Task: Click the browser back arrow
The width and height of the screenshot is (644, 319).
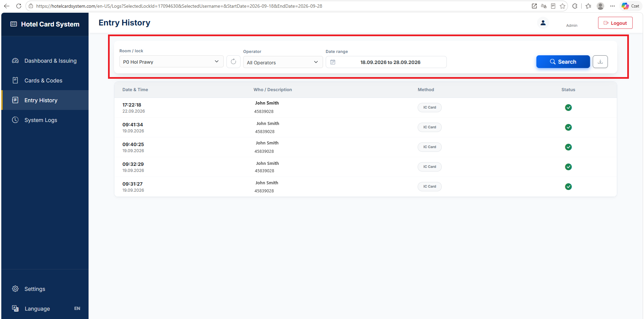Action: [x=7, y=6]
